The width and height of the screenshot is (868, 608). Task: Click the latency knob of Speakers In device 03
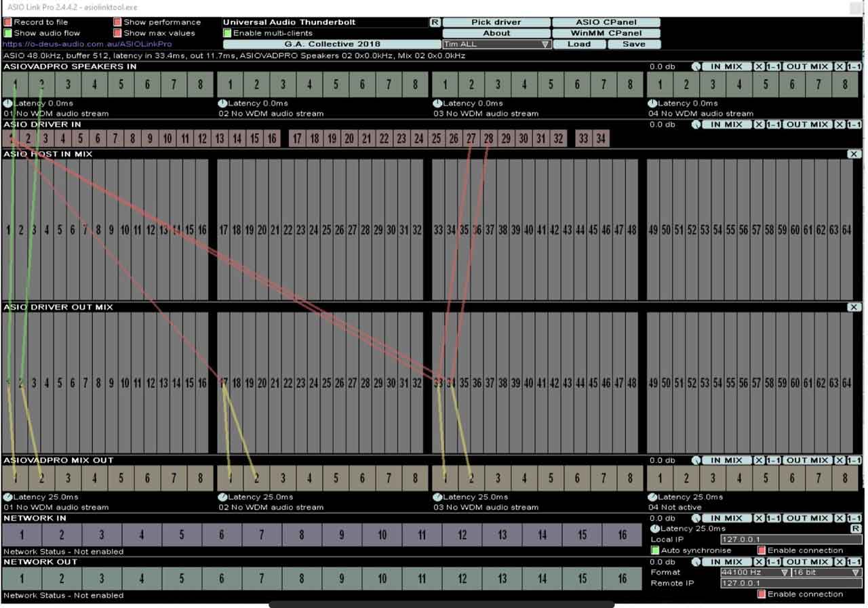pos(437,104)
